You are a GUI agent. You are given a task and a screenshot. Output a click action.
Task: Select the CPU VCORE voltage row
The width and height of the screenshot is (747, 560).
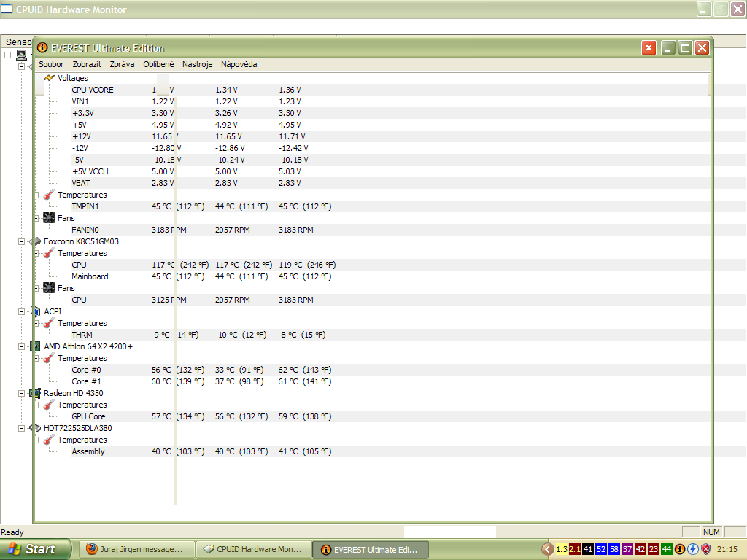click(x=93, y=90)
